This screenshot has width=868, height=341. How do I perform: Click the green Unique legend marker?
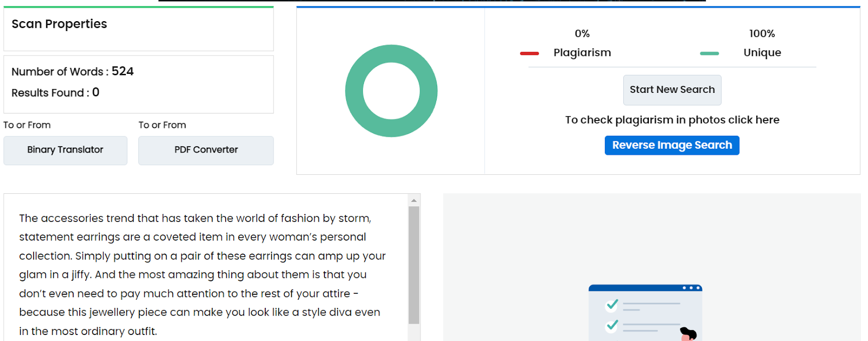(x=709, y=53)
